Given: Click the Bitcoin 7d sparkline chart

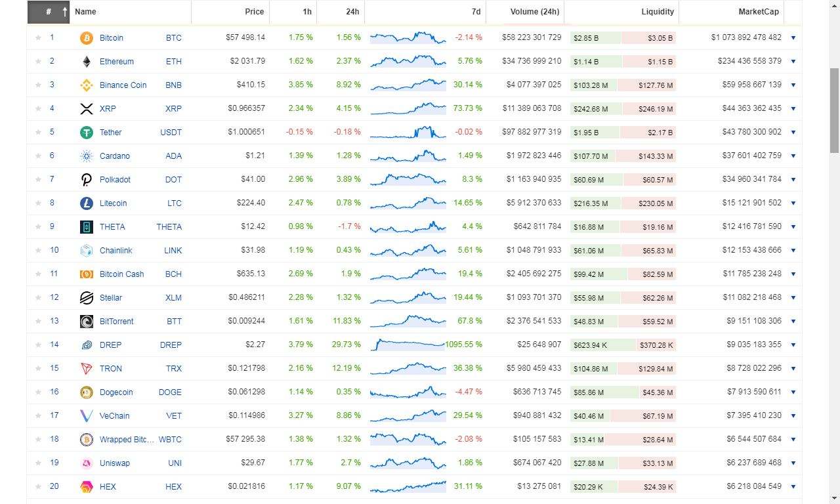Looking at the screenshot, I should (408, 37).
